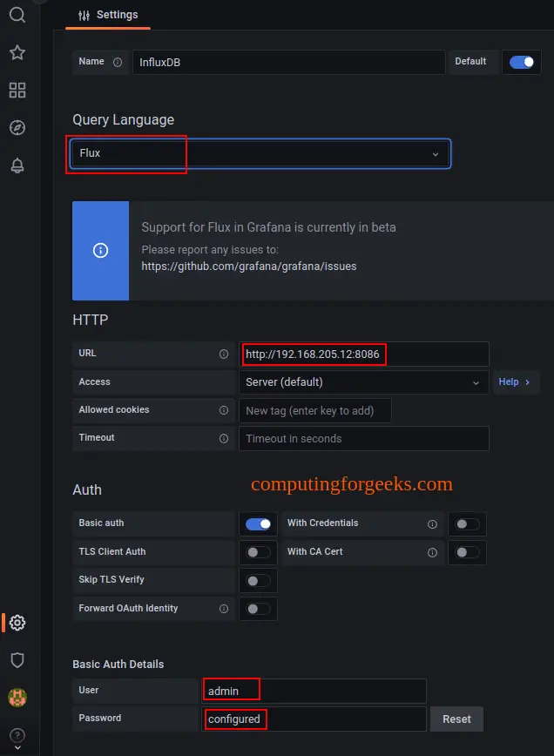
Task: Click the Reset password button
Action: pos(456,719)
